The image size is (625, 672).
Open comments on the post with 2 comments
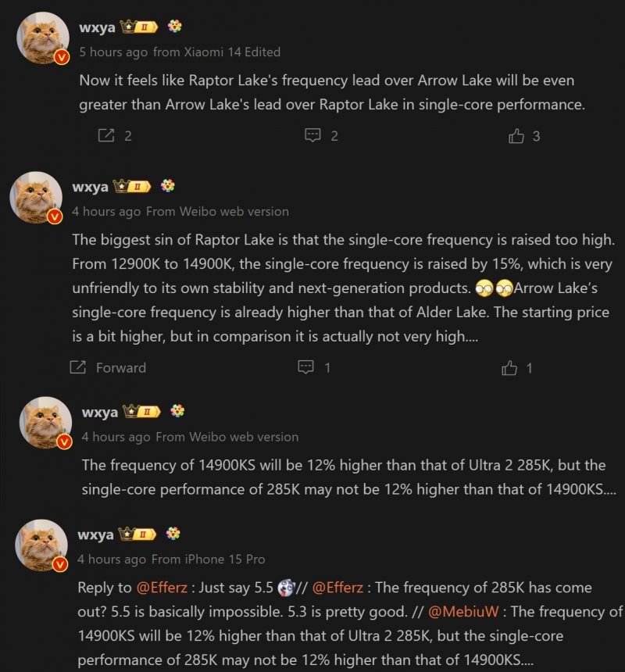point(312,136)
